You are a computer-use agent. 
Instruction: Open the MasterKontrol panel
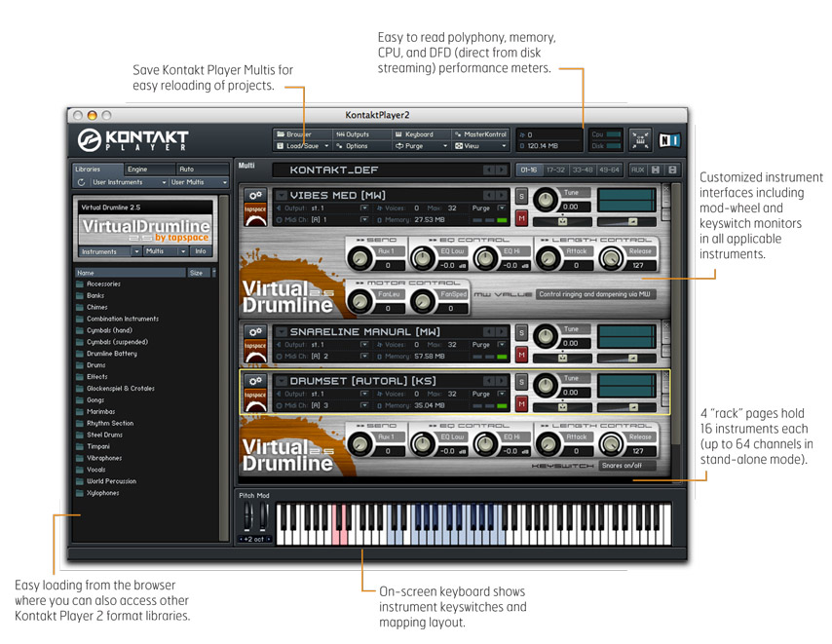click(480, 134)
